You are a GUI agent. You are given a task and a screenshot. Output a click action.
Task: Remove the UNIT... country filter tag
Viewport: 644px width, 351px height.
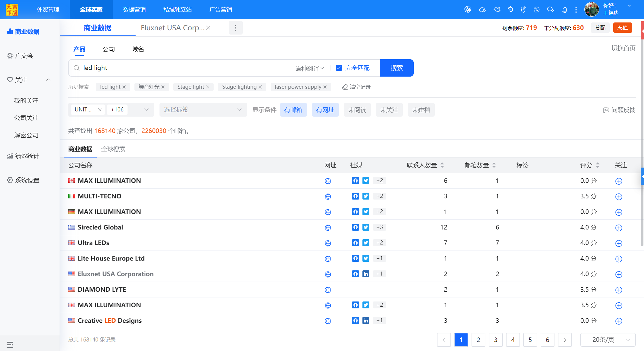pos(100,110)
